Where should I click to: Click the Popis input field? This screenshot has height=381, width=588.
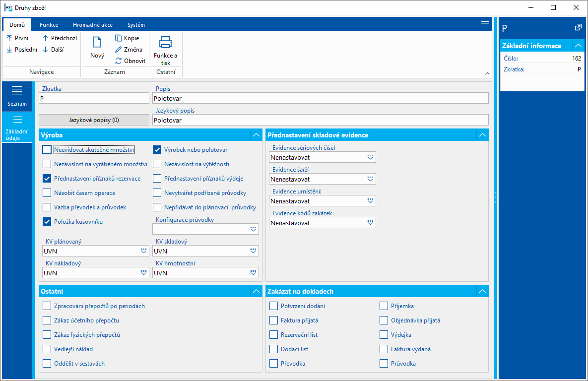point(320,98)
